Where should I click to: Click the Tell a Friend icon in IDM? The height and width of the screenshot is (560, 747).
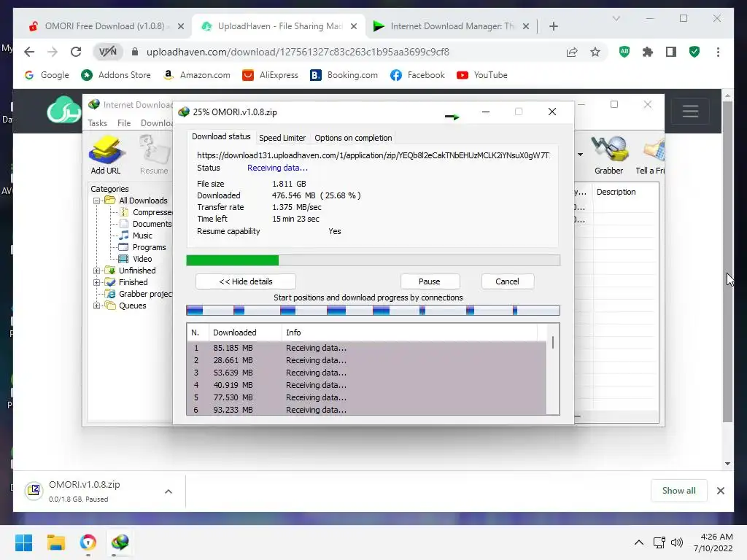(x=651, y=155)
